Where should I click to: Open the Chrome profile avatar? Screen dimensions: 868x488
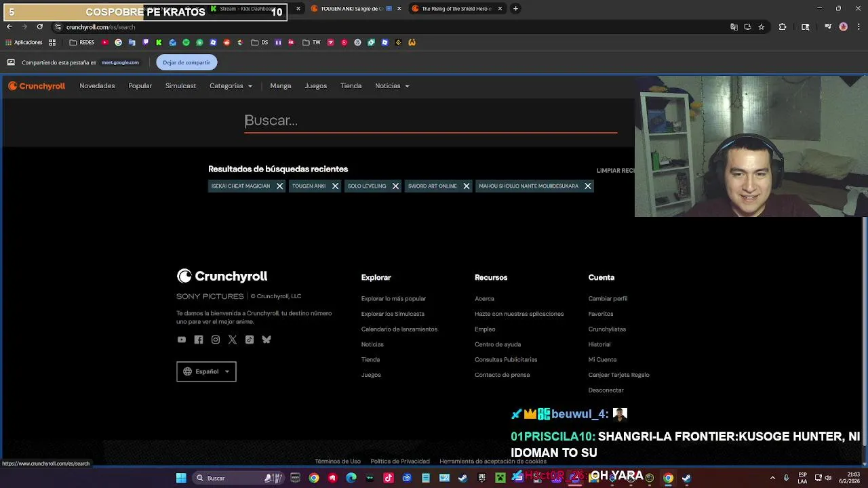(843, 27)
